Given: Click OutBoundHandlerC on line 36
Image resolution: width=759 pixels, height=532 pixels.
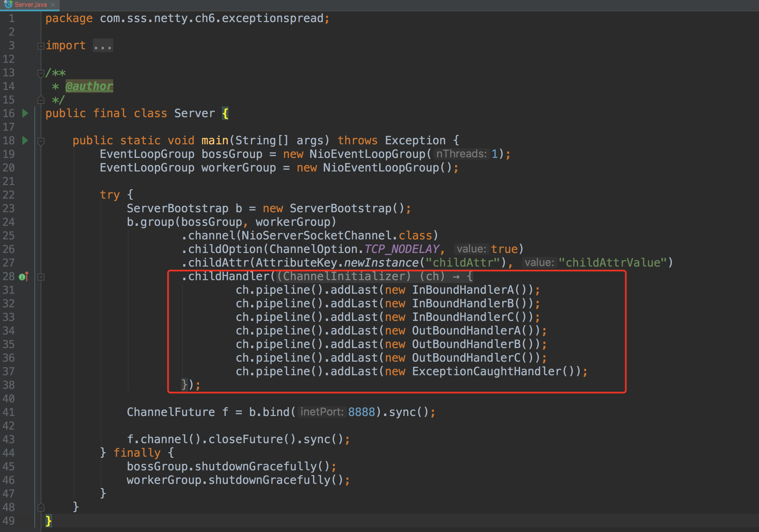Looking at the screenshot, I should coord(466,358).
